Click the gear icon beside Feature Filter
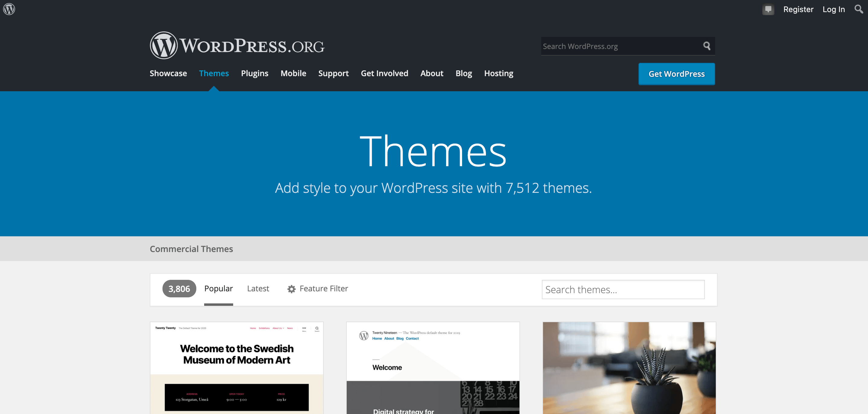This screenshot has width=868, height=414. pyautogui.click(x=291, y=289)
